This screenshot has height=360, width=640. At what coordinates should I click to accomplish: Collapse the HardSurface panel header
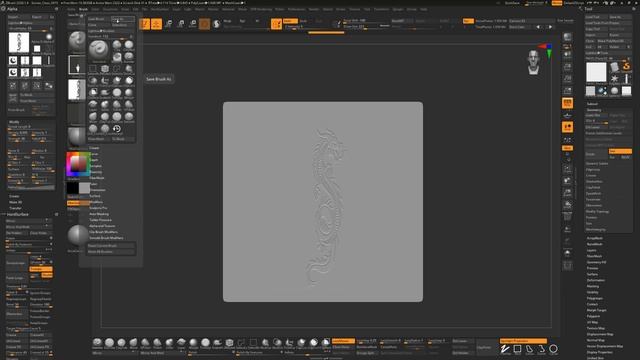[18, 214]
